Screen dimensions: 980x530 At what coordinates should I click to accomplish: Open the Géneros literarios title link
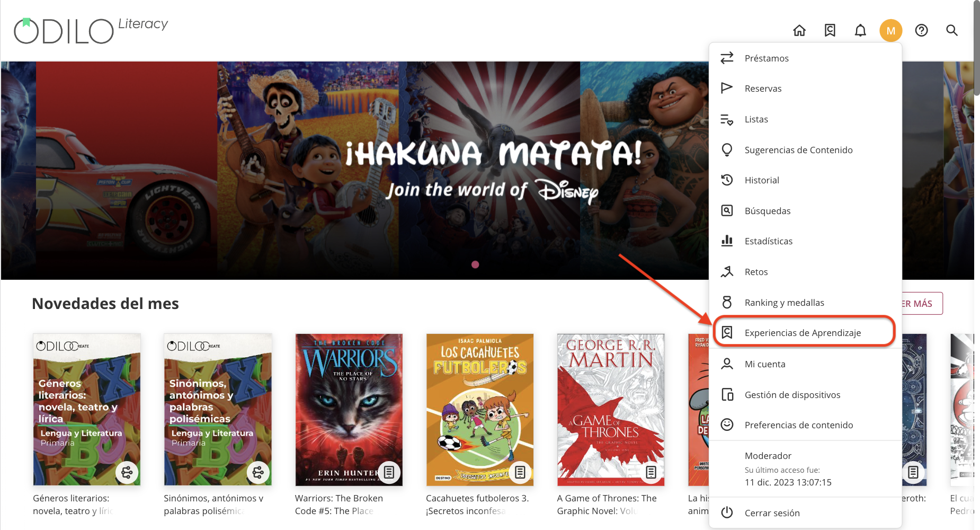[72, 505]
